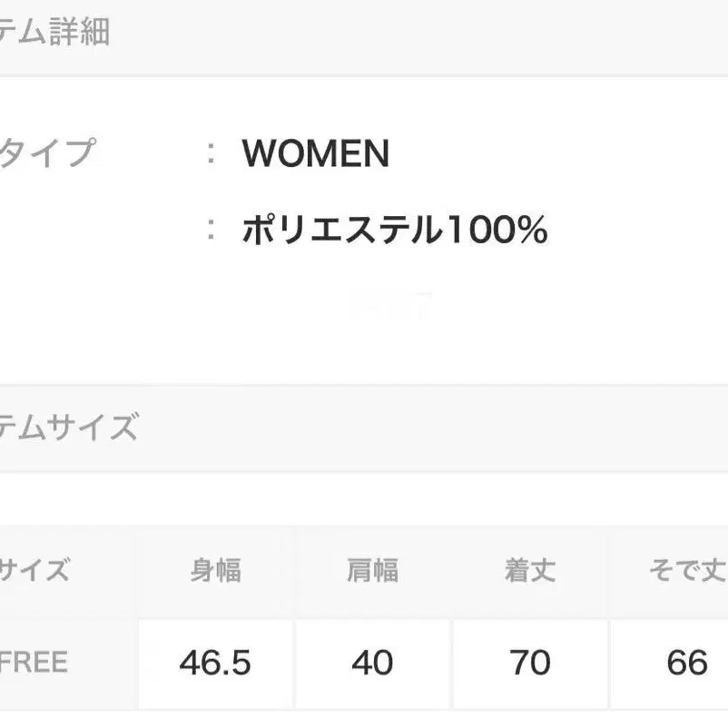Screen dimensions: 728x728
Task: Click the 40 shoulder width cell
Action: tap(372, 663)
